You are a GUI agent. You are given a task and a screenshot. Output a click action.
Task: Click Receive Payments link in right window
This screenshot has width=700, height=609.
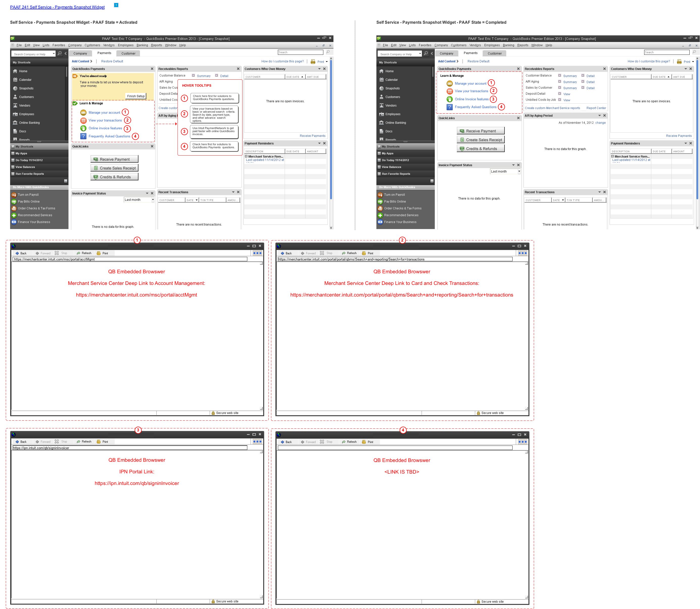[x=679, y=136]
